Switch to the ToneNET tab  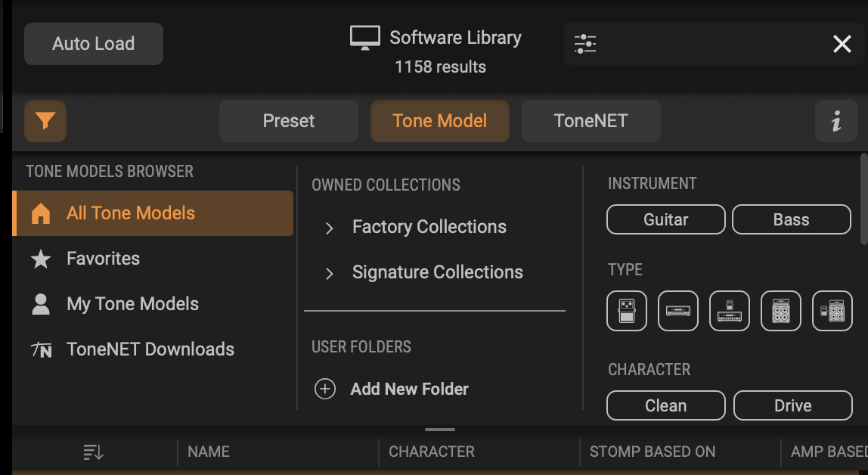tap(591, 121)
